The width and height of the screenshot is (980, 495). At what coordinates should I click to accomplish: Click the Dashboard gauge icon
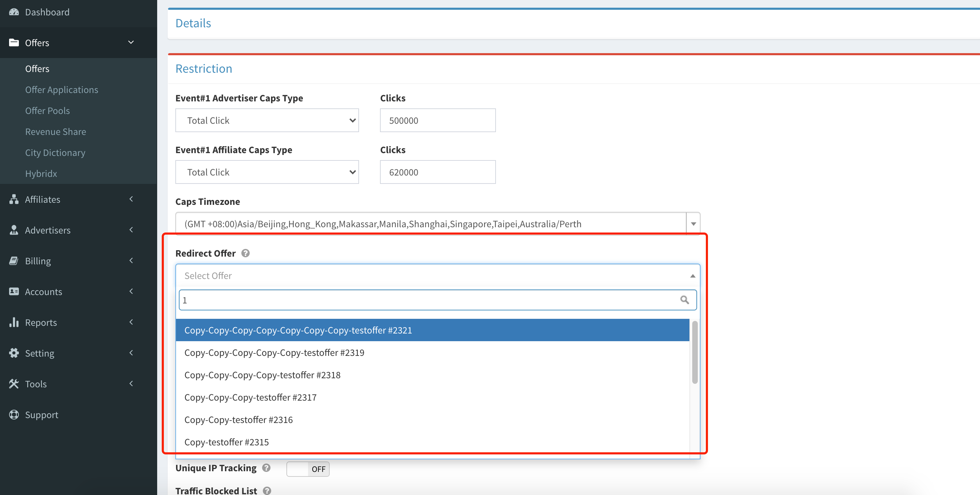click(14, 12)
